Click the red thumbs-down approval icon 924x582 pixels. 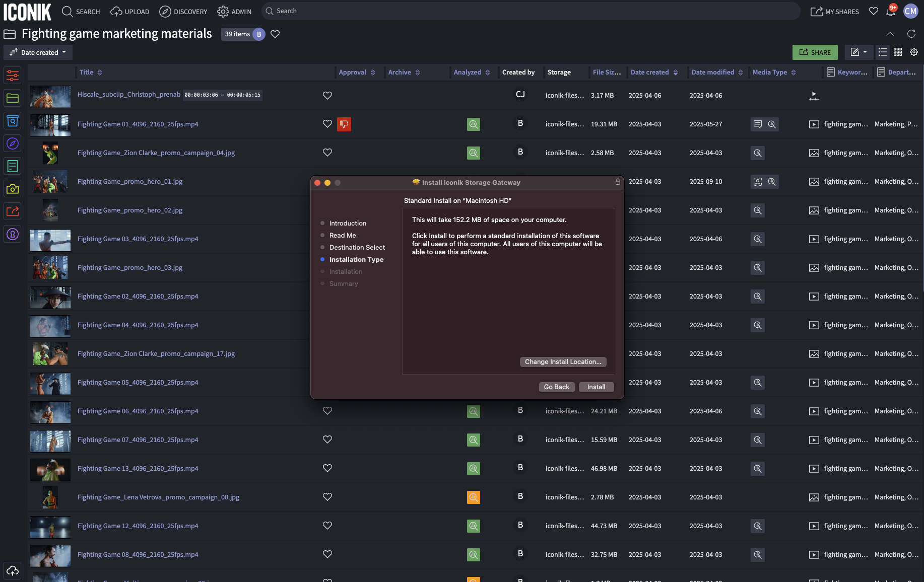[x=344, y=124]
